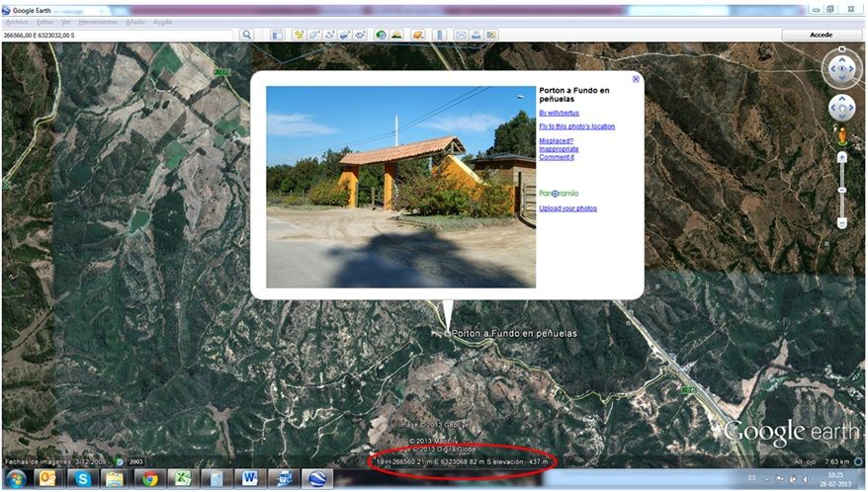Show the ruler tool

(x=440, y=35)
